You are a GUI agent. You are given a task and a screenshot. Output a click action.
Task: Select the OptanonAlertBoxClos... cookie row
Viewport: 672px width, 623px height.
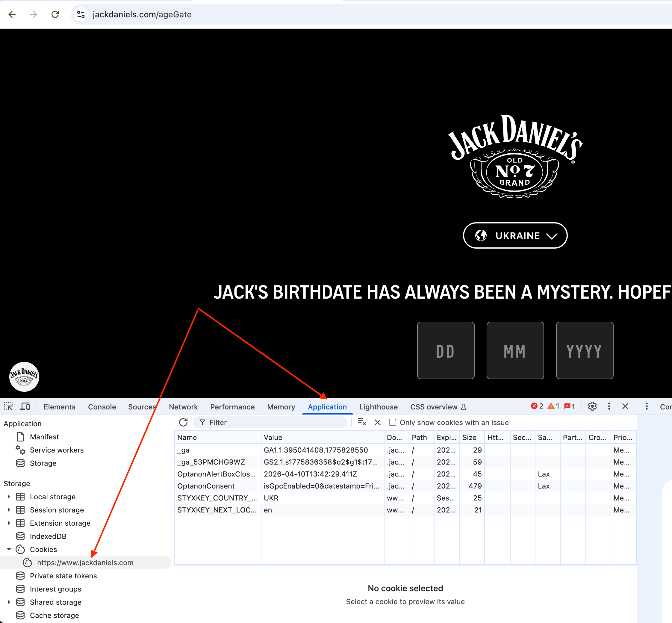[x=405, y=474]
